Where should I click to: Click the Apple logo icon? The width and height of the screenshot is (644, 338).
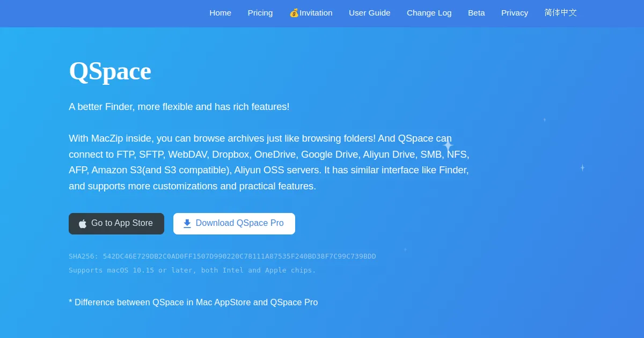[83, 224]
